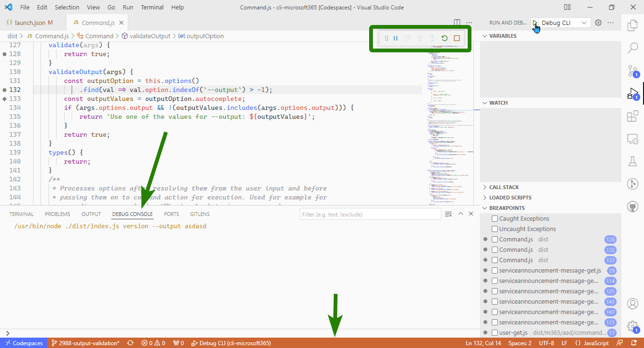Open editor more actions menu
The width and height of the screenshot is (644, 348).
pos(469,23)
